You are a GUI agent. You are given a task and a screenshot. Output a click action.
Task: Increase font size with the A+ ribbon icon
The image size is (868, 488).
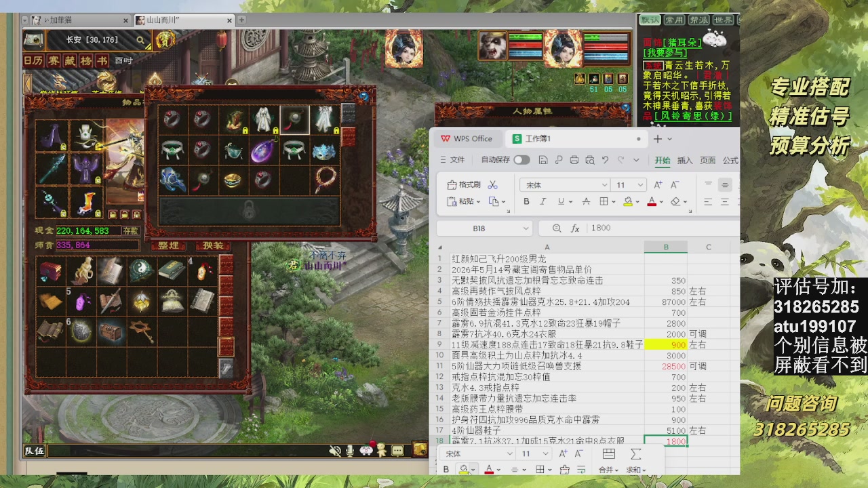(x=658, y=185)
